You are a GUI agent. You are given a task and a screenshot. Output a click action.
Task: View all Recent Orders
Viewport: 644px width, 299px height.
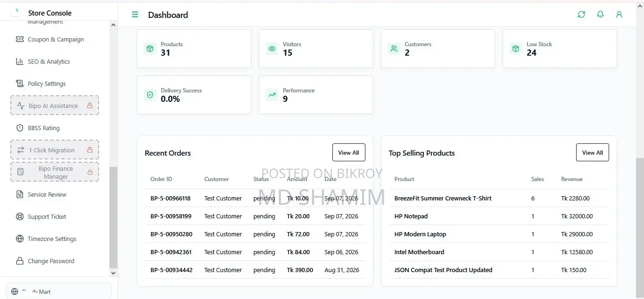coord(348,153)
